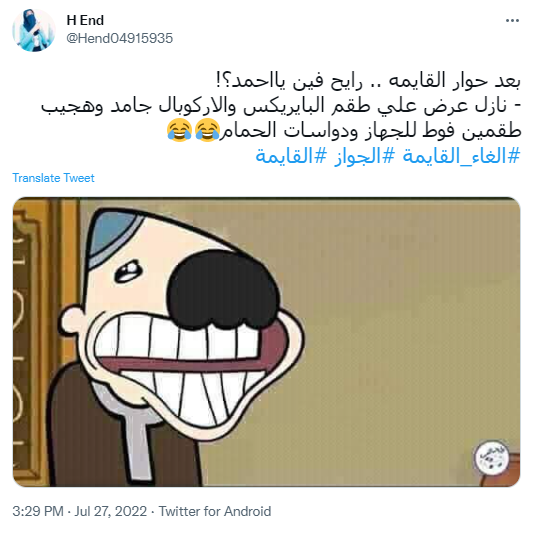
Task: Click the laughing emoji ending the tweet text
Action: click(x=179, y=130)
